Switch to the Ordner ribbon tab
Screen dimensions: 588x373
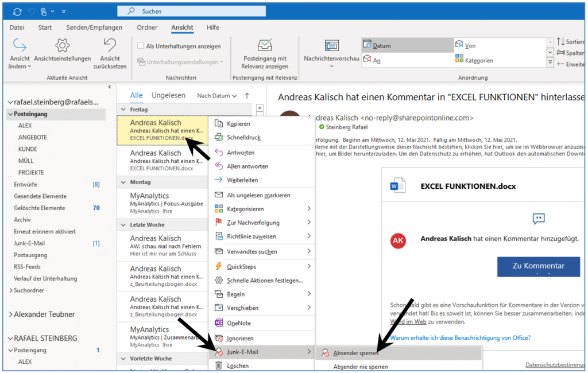pyautogui.click(x=147, y=28)
